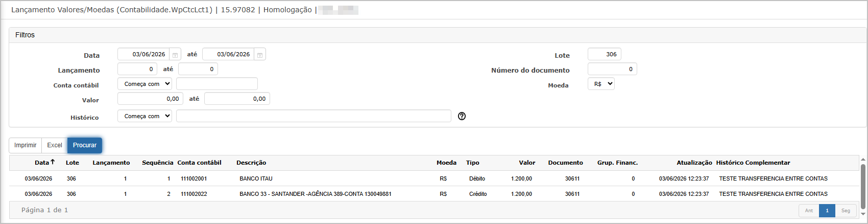
Task: Click the vertical scrollbar of results grid
Action: pyautogui.click(x=863, y=187)
